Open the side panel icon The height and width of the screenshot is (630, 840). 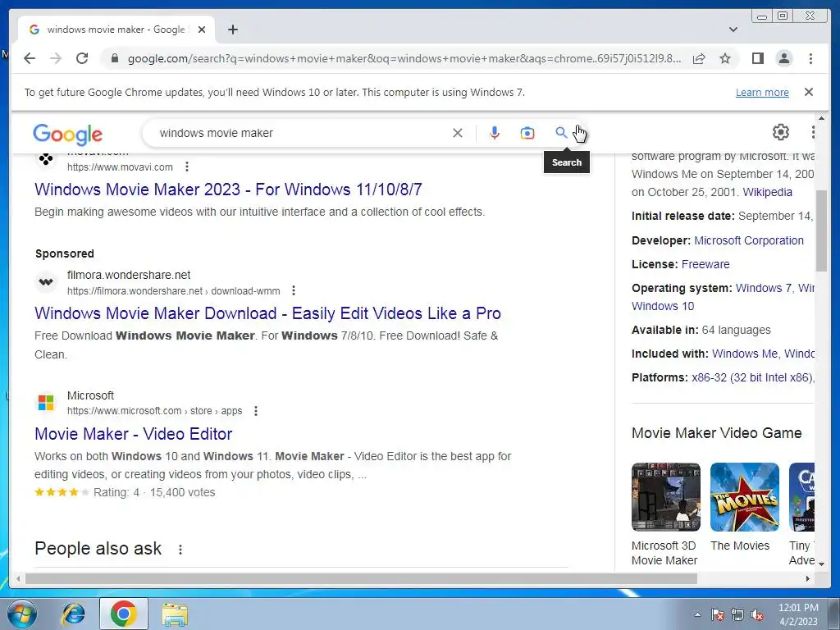(x=757, y=58)
